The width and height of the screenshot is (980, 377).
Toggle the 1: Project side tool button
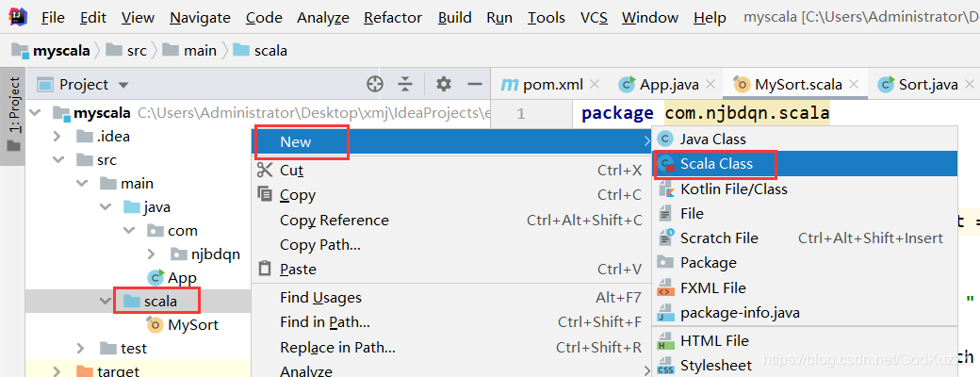click(x=14, y=116)
